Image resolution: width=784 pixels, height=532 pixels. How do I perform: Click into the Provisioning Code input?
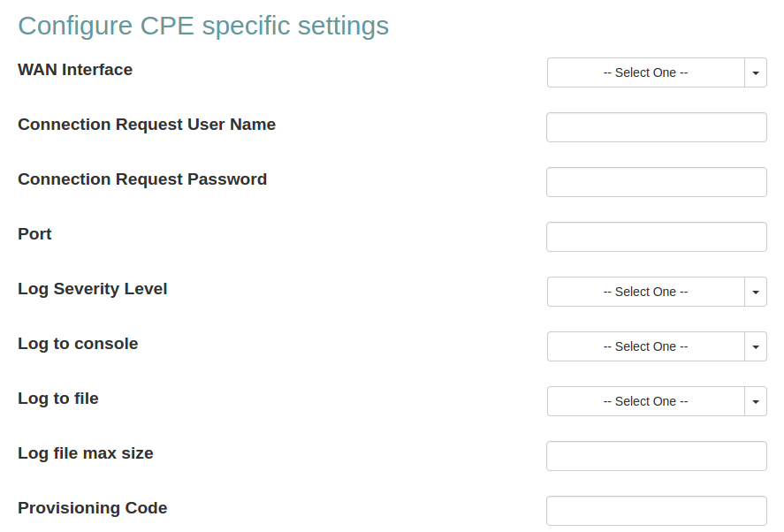coord(656,511)
